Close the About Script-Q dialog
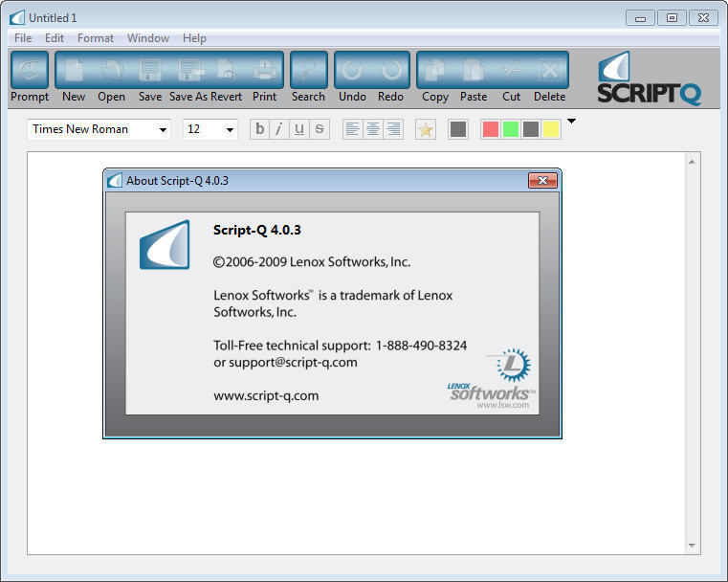 tap(542, 180)
